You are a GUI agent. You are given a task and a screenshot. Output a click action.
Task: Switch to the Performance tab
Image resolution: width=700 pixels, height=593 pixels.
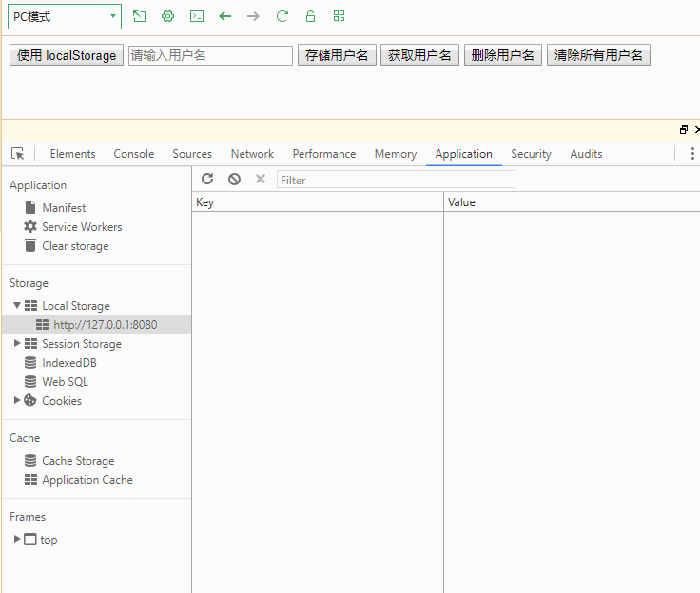(x=324, y=154)
